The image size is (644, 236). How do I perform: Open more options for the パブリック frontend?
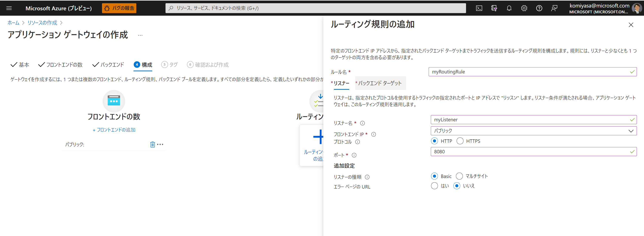[160, 144]
